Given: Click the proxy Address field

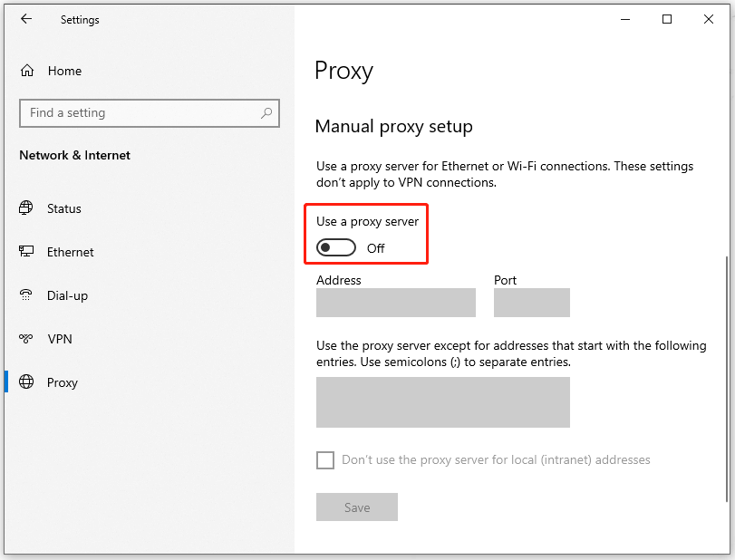Looking at the screenshot, I should pyautogui.click(x=396, y=303).
